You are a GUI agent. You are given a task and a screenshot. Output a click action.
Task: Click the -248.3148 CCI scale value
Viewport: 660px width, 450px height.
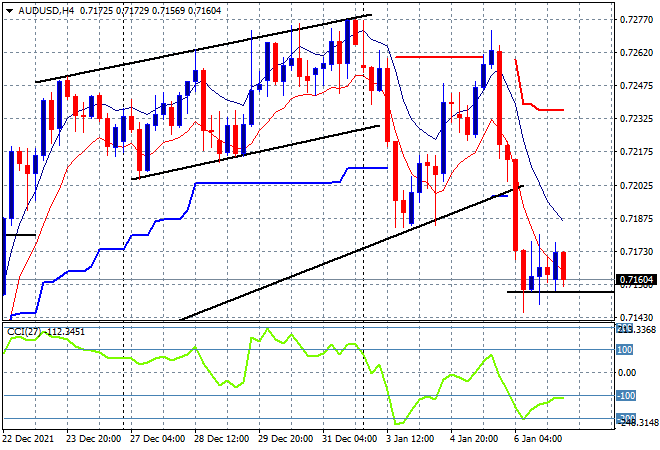coord(636,422)
